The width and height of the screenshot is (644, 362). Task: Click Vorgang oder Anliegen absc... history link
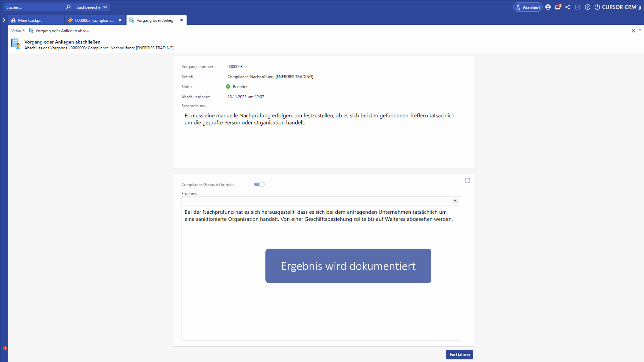pyautogui.click(x=62, y=31)
